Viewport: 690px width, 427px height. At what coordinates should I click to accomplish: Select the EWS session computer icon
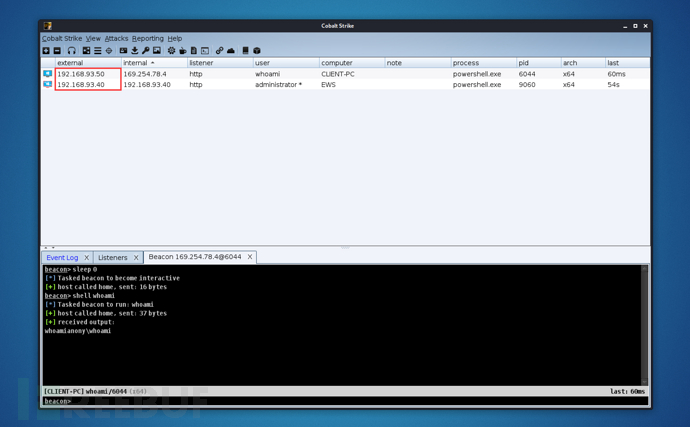point(48,84)
